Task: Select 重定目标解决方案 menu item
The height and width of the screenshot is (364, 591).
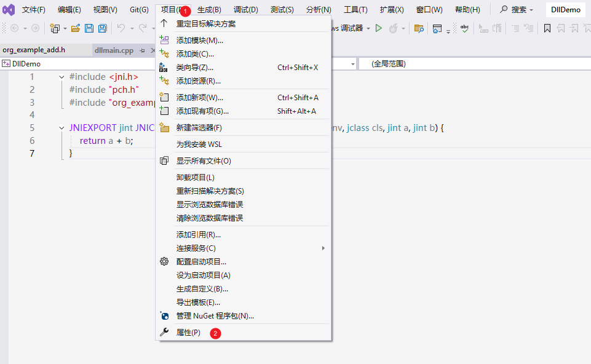Action: 243,24
